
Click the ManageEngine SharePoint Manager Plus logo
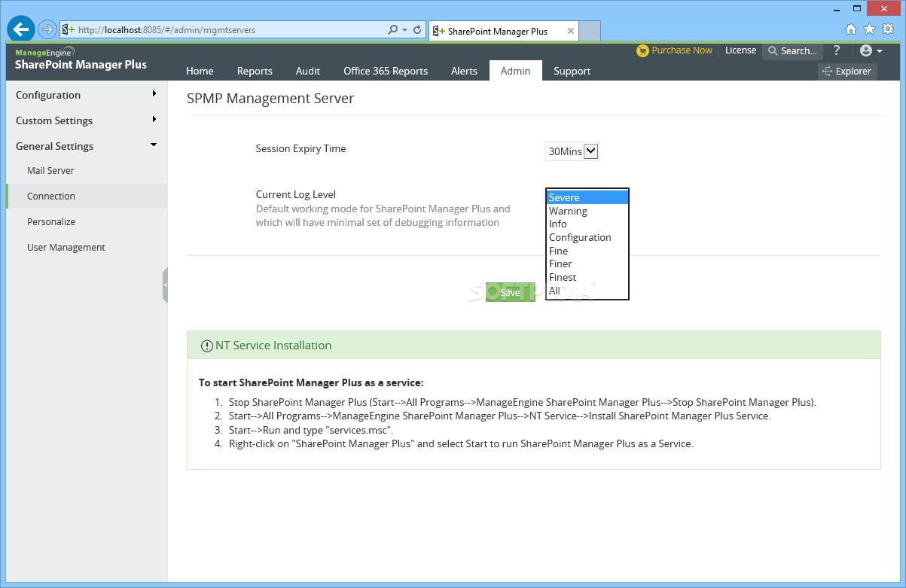(x=81, y=59)
